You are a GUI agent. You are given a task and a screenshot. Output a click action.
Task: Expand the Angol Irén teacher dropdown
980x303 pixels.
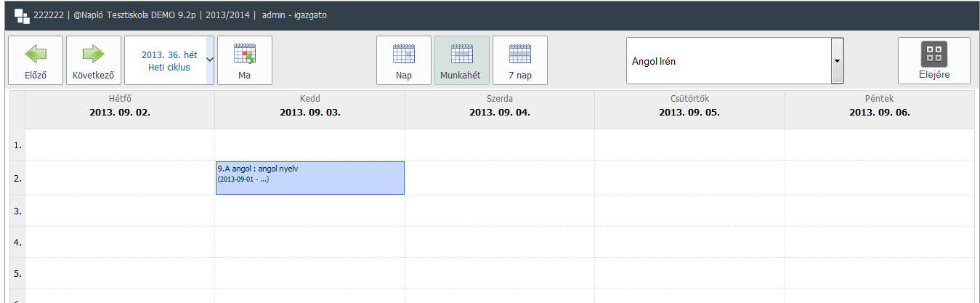838,61
